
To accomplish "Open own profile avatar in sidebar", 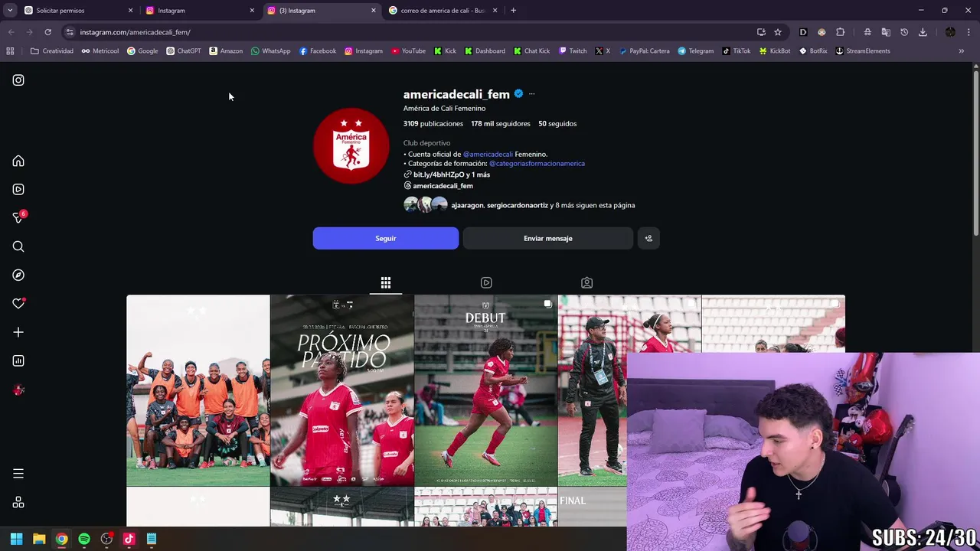I will point(18,390).
